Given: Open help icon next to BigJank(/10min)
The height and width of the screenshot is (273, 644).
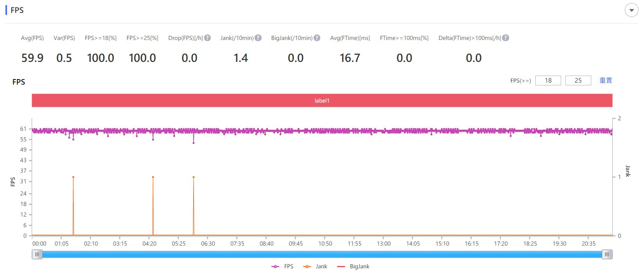Looking at the screenshot, I should coord(317,38).
